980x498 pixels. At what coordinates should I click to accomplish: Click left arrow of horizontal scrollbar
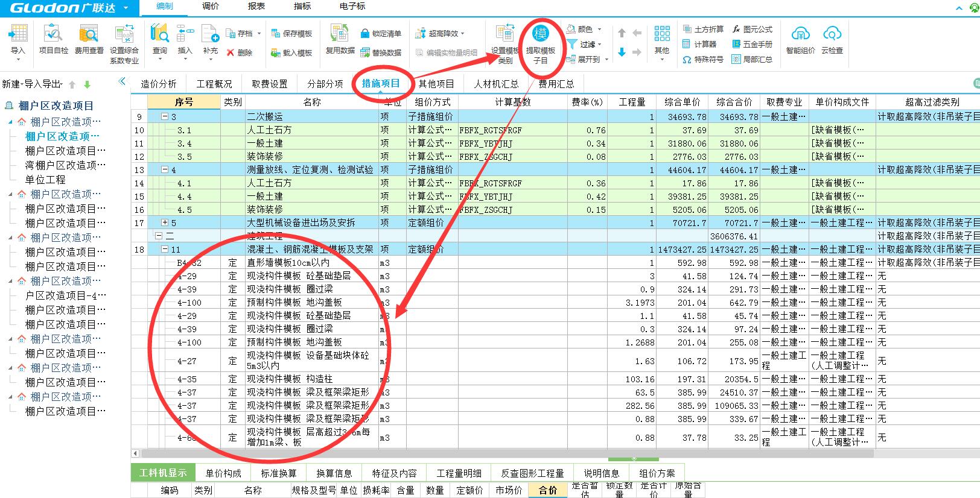(135, 453)
